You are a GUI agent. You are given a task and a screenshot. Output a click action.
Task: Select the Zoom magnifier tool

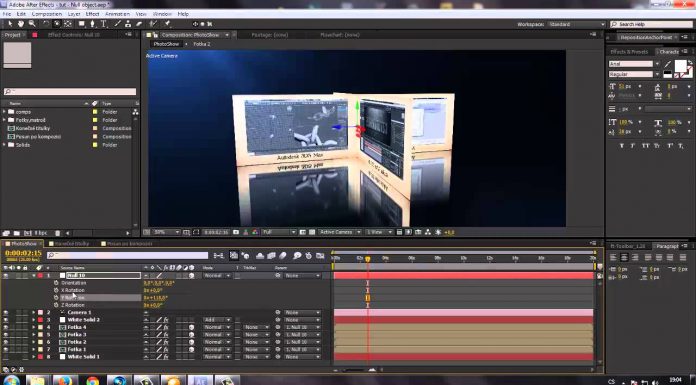(x=32, y=24)
